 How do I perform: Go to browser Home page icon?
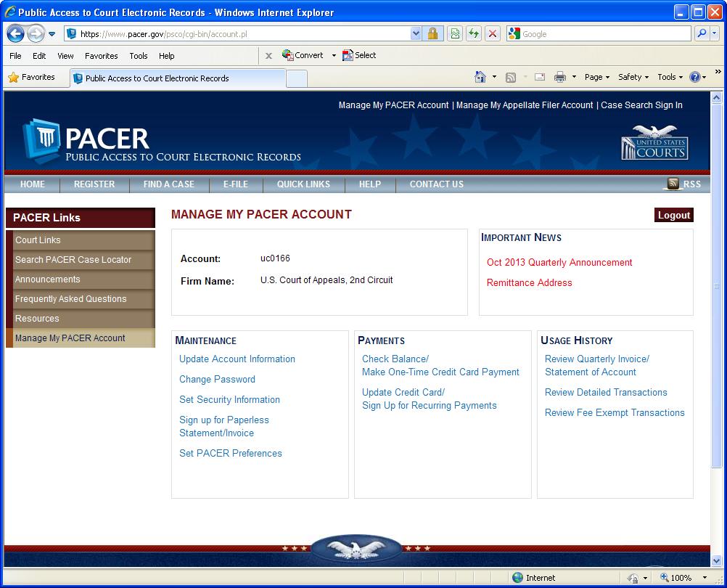[x=480, y=77]
